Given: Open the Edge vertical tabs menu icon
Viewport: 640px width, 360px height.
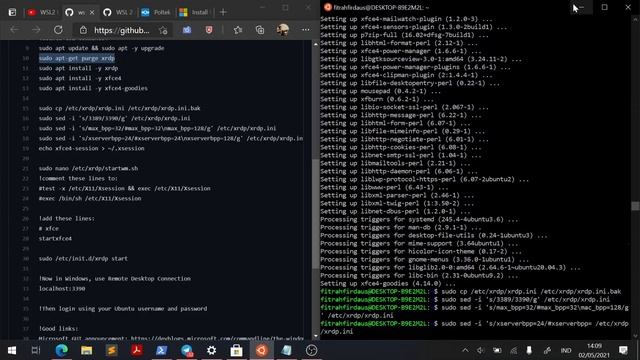Looking at the screenshot, I should coord(12,12).
